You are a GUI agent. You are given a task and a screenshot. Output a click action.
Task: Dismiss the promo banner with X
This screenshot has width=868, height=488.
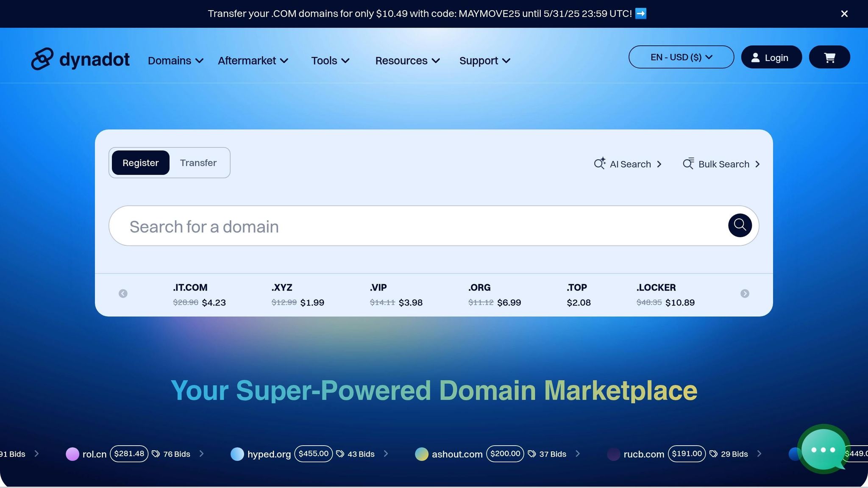pos(844,14)
